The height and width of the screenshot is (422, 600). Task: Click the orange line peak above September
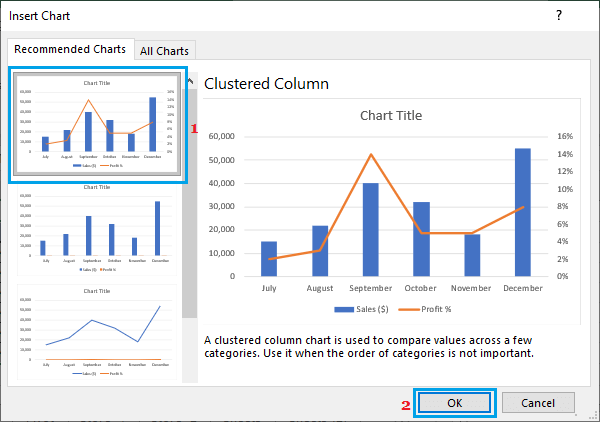pos(371,154)
